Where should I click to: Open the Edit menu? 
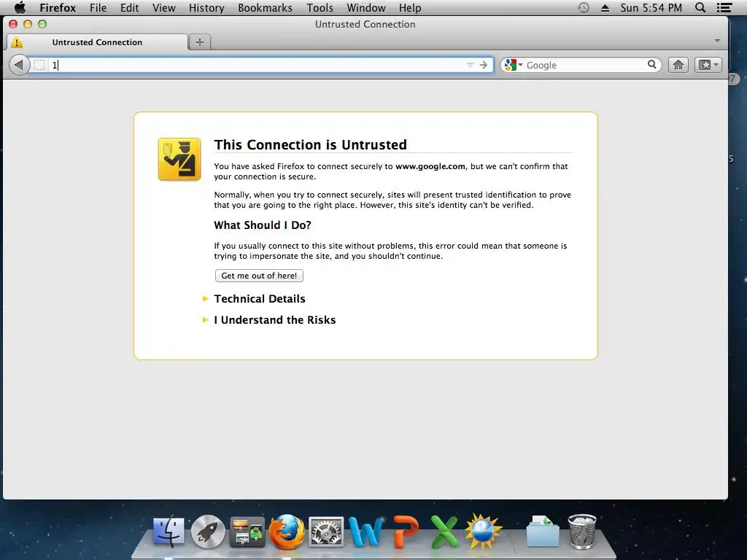point(130,7)
